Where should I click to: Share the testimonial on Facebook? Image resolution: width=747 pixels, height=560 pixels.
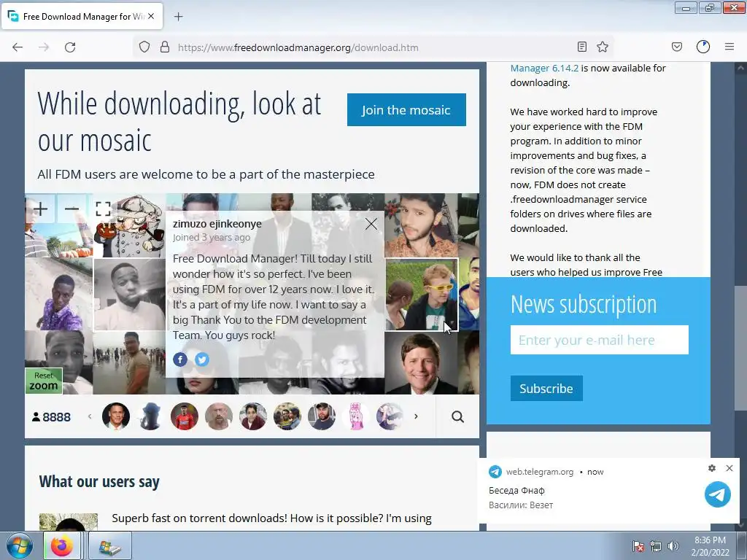(180, 359)
